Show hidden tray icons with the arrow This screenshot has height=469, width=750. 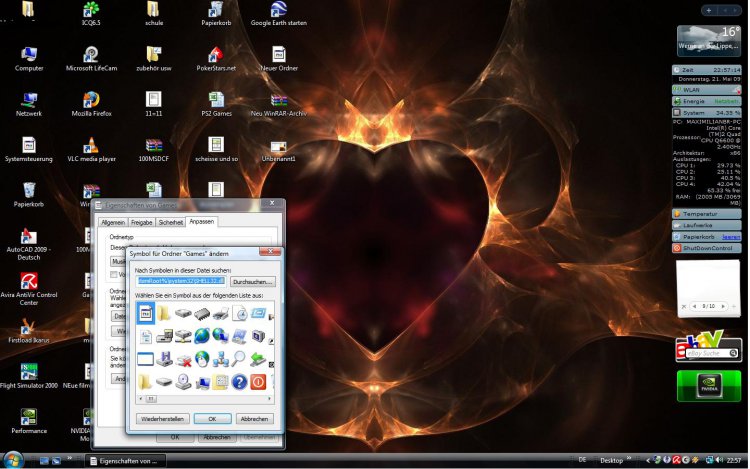(648, 460)
